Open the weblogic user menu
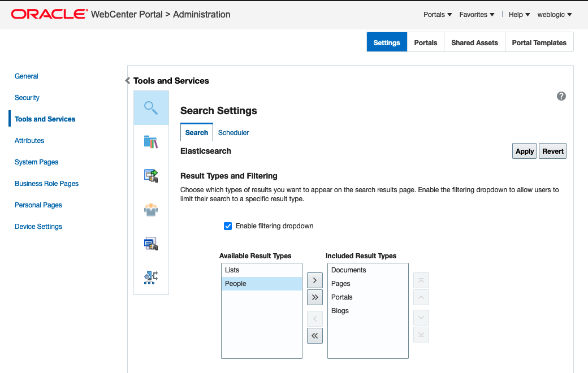 point(554,15)
